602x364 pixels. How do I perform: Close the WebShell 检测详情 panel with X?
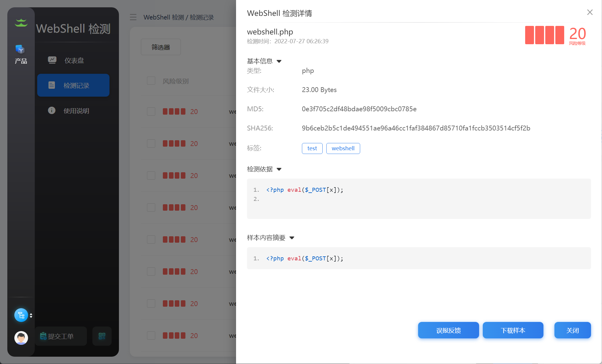590,12
